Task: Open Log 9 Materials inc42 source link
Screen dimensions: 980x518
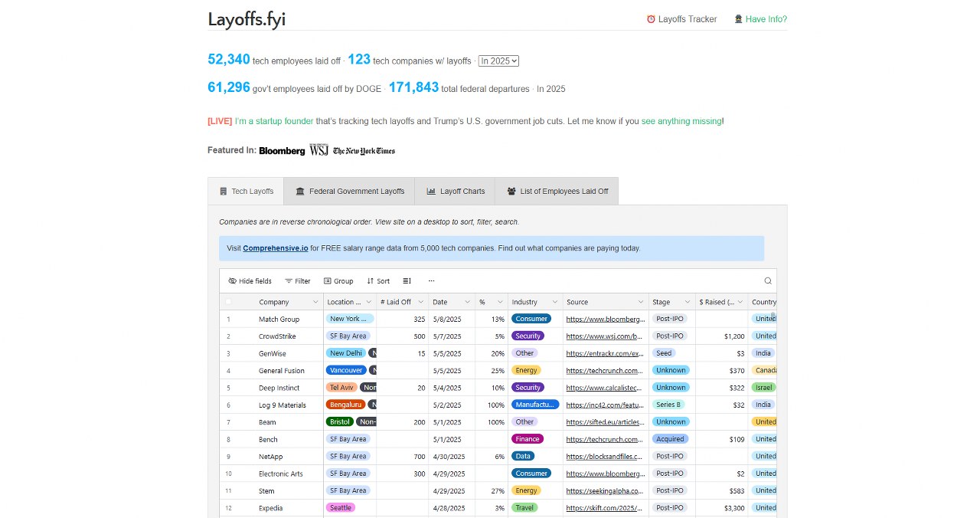Action: click(x=605, y=405)
